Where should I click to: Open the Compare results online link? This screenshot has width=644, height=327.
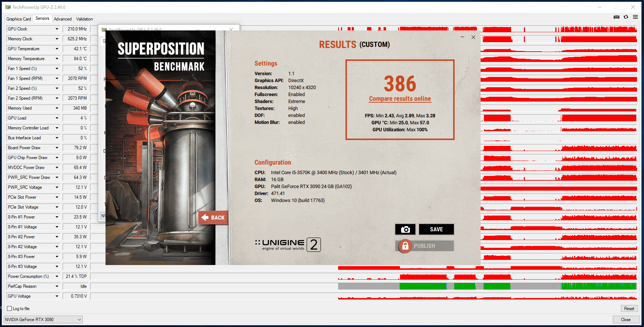400,99
